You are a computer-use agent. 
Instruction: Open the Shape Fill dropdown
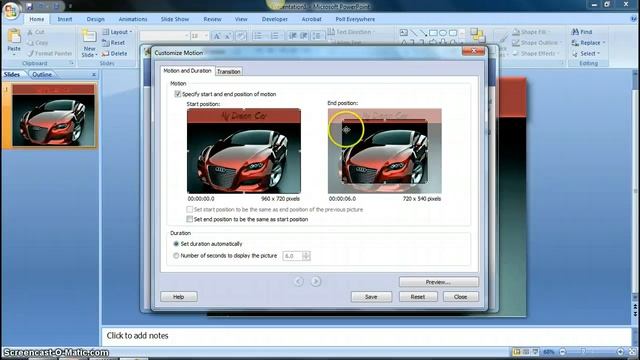point(531,32)
